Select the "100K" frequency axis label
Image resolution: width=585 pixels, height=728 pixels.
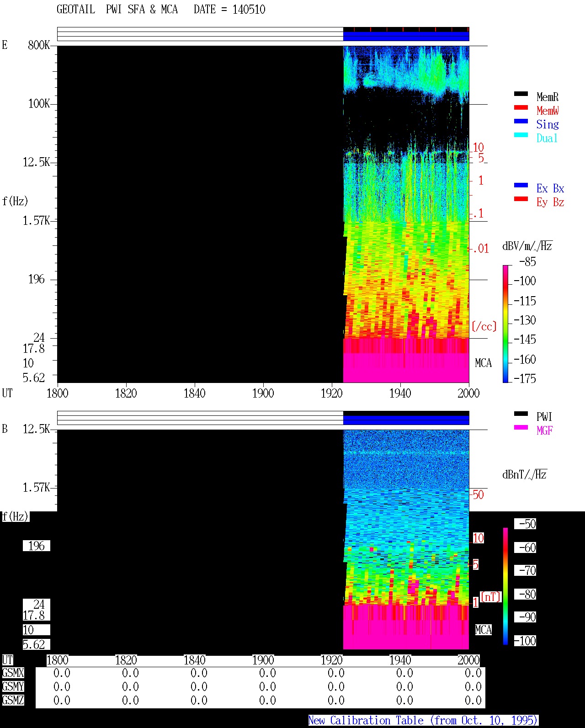pyautogui.click(x=39, y=103)
